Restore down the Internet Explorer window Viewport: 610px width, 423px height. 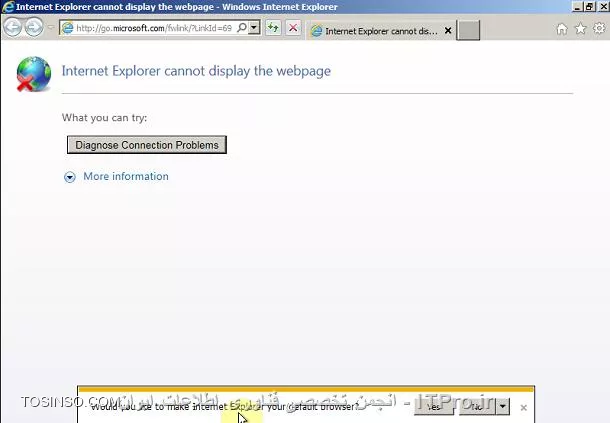click(590, 7)
